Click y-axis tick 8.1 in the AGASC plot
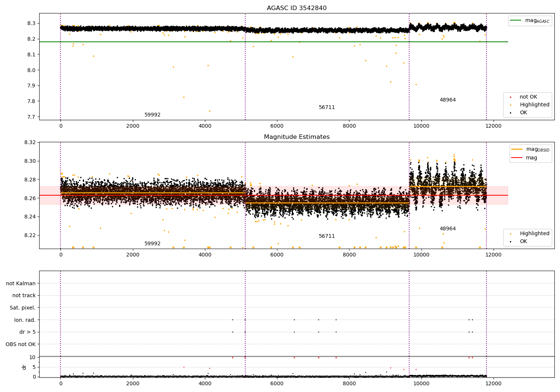The image size is (560, 392). (31, 55)
